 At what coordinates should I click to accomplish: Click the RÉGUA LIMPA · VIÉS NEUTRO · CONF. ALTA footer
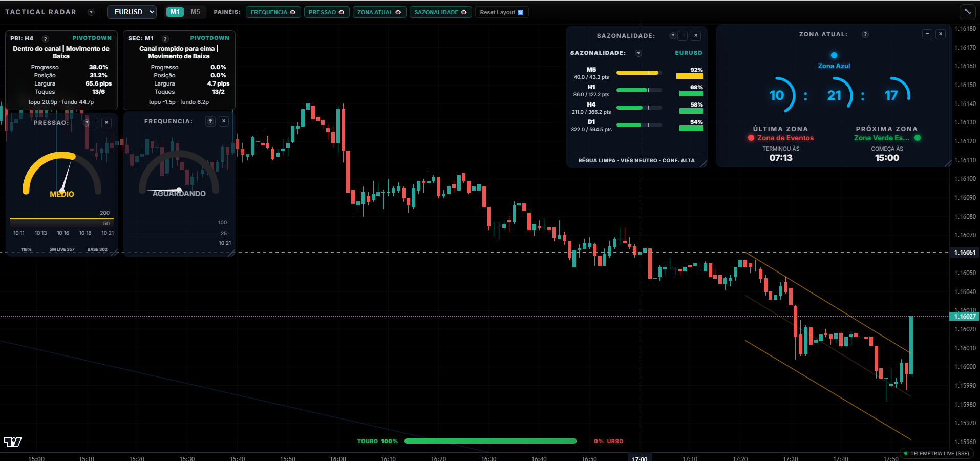[x=636, y=160]
